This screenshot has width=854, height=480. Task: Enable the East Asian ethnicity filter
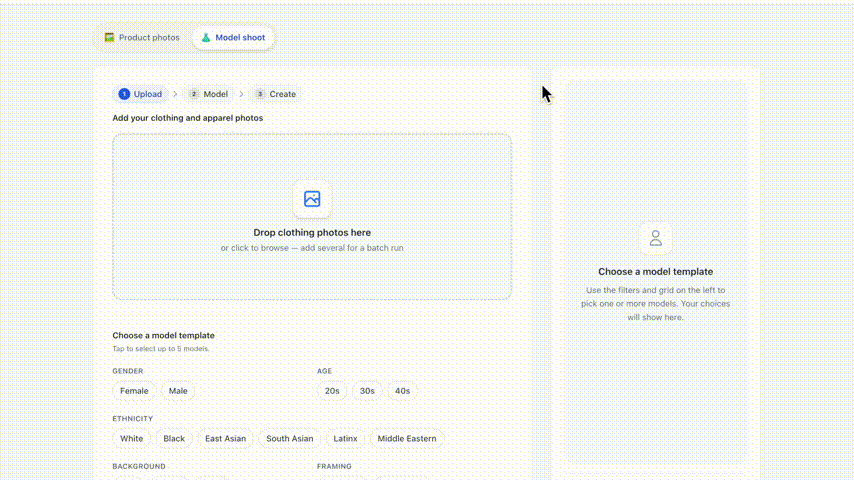point(225,438)
